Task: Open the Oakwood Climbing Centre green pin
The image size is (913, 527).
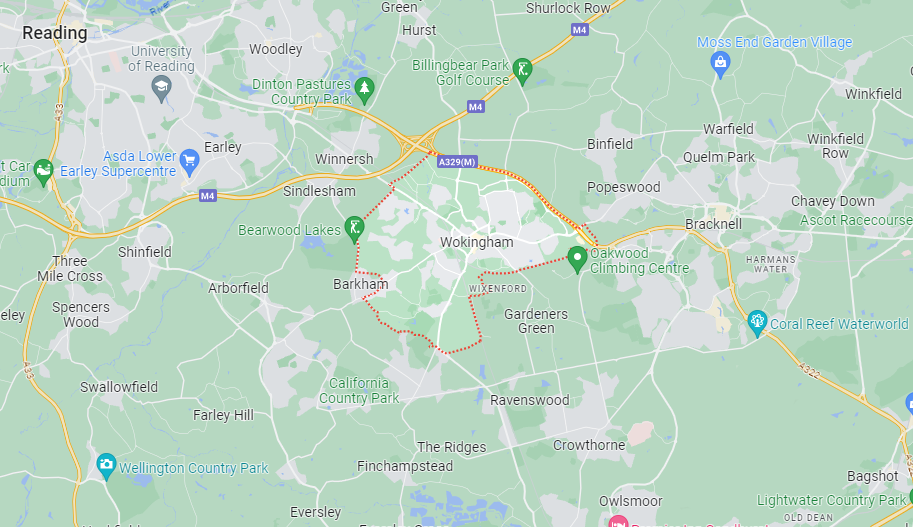Action: (x=577, y=259)
